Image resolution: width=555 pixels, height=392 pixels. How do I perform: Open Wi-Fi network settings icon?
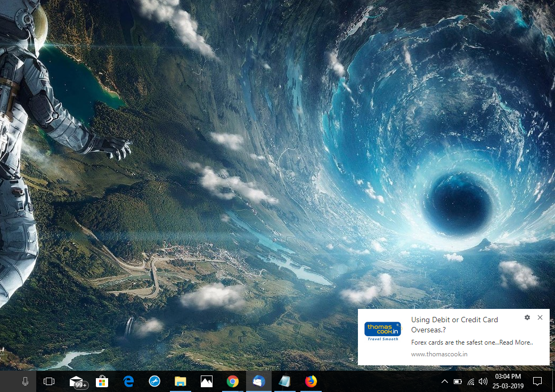click(471, 381)
